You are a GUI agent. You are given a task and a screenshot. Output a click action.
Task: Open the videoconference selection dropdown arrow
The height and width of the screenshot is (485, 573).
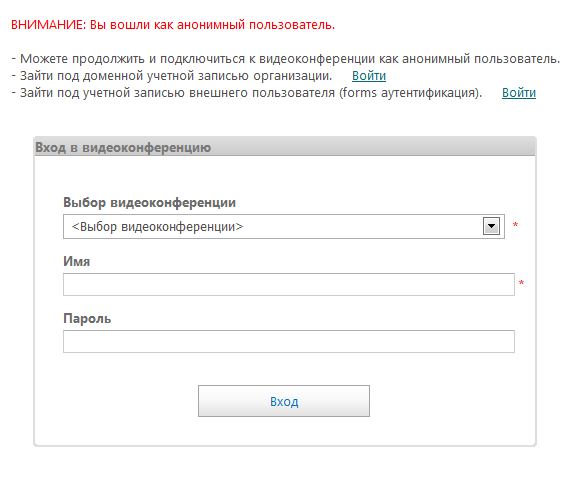click(x=491, y=226)
